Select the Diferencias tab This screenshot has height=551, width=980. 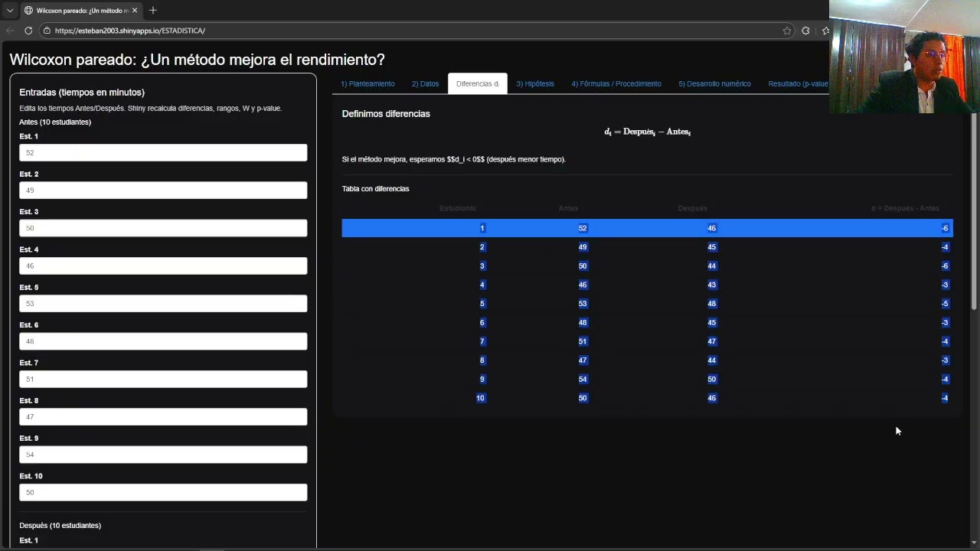click(x=478, y=83)
